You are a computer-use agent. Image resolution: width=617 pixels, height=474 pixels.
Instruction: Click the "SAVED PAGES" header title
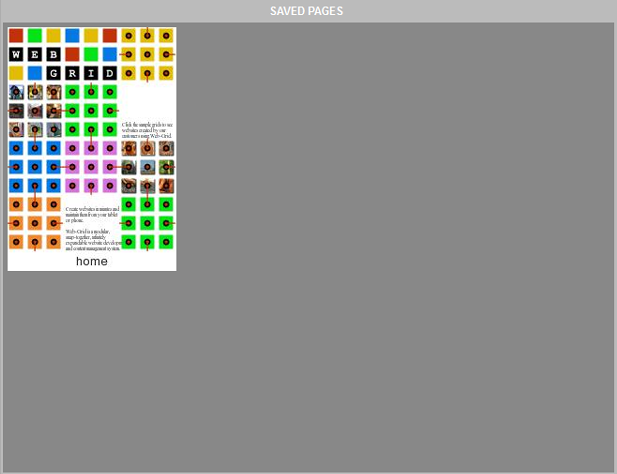pos(308,11)
